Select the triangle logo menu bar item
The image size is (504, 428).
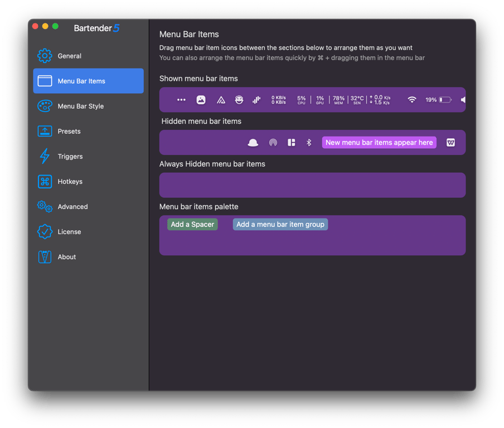point(221,100)
